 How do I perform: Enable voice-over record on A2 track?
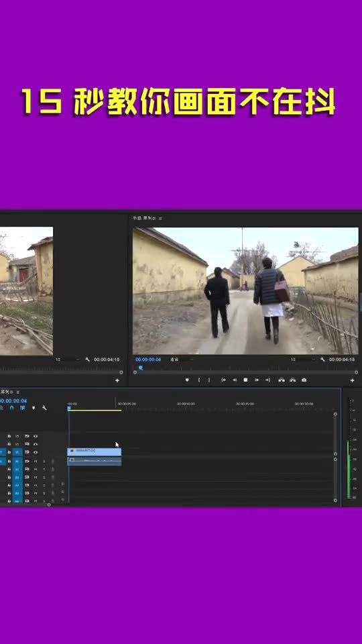click(x=53, y=470)
